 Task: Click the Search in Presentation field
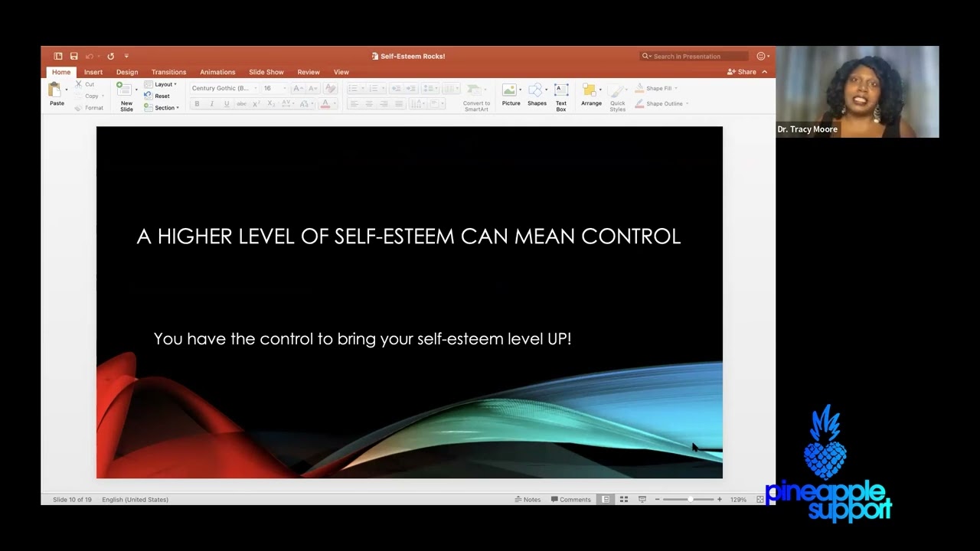point(694,56)
